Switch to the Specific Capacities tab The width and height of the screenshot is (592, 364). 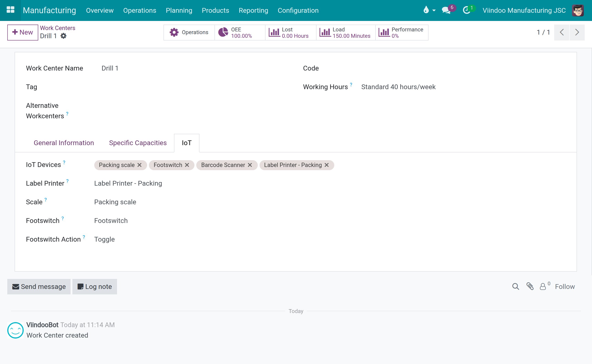[x=138, y=143]
